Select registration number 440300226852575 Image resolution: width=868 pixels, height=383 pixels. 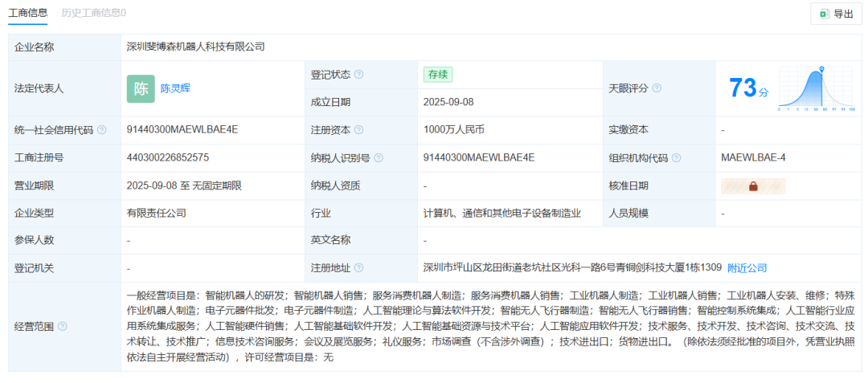pos(168,157)
